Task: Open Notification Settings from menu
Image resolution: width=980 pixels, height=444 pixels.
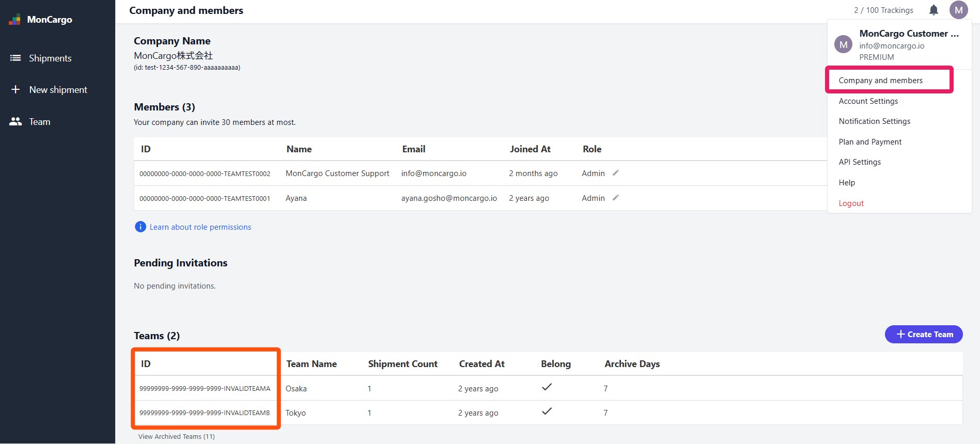Action: click(x=874, y=121)
